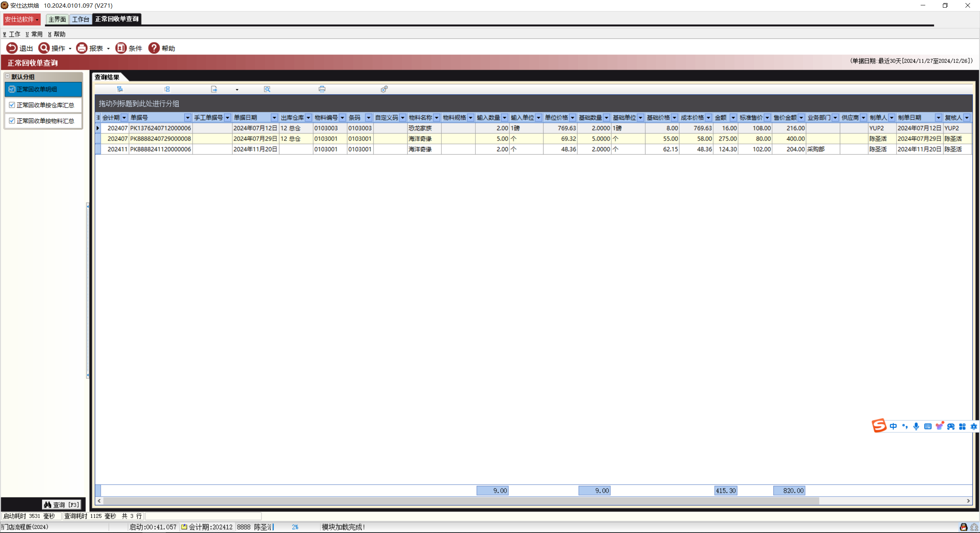Click the printer icon in results toolbar
Screen dimensions: 980x533
pos(322,89)
